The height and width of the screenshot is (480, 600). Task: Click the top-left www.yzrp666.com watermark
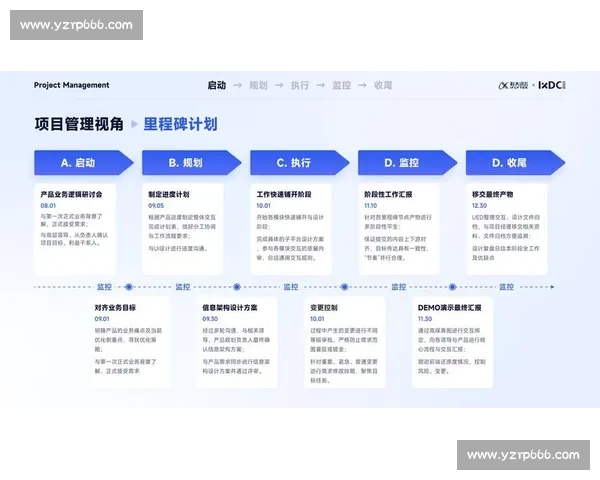(76, 25)
